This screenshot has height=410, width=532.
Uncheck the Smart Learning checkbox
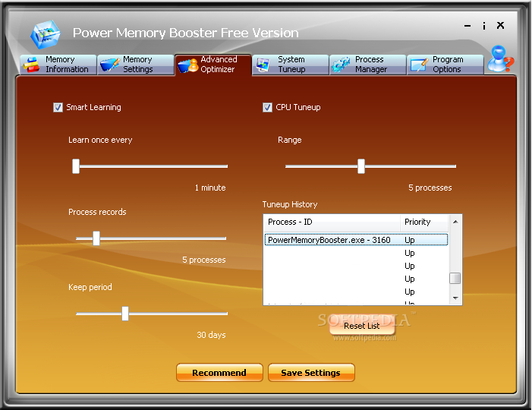pos(58,108)
